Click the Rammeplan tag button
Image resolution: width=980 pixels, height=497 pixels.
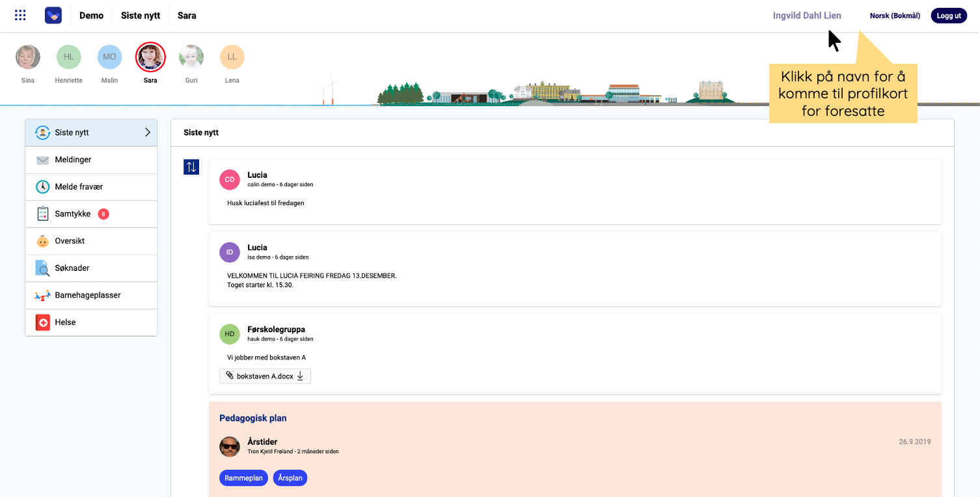click(x=243, y=478)
